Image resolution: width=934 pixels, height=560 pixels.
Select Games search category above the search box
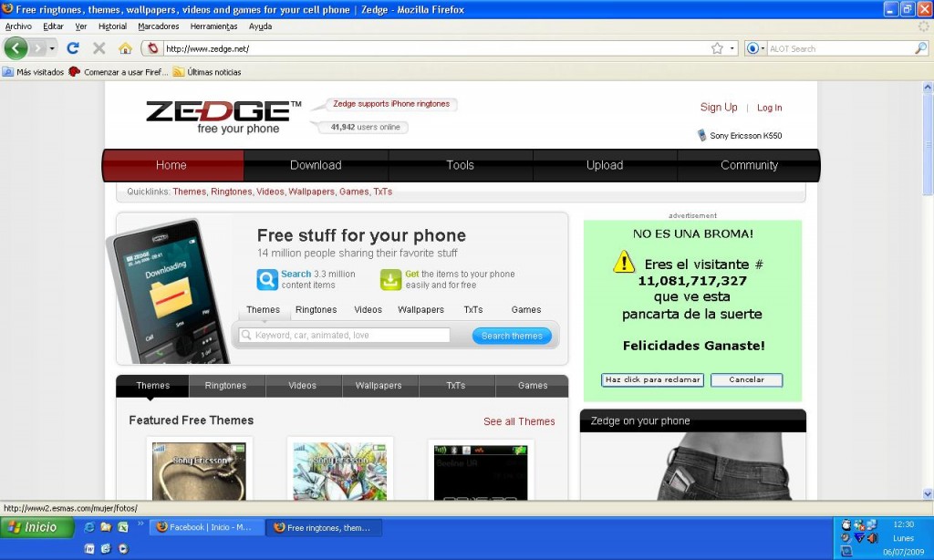pos(526,310)
